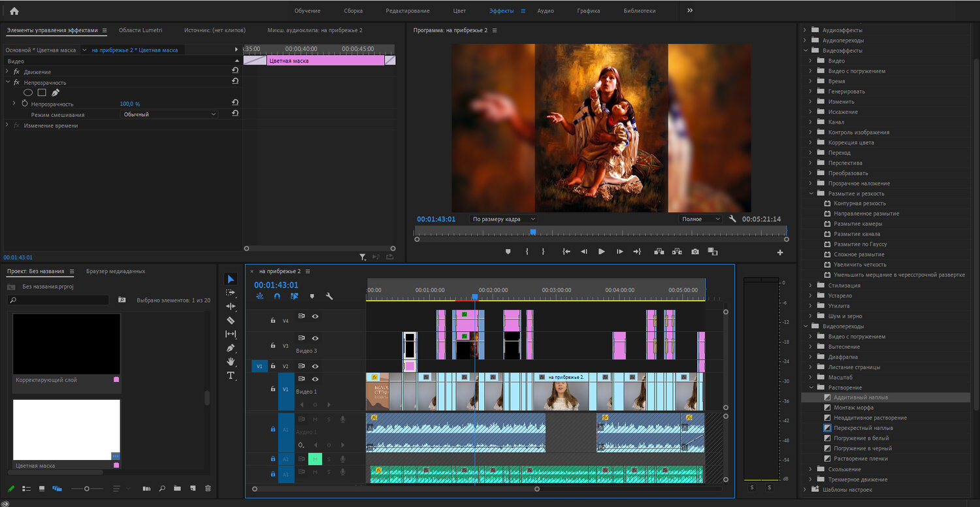Toggle timeline snapping magnet
This screenshot has height=507, width=980.
point(277,296)
